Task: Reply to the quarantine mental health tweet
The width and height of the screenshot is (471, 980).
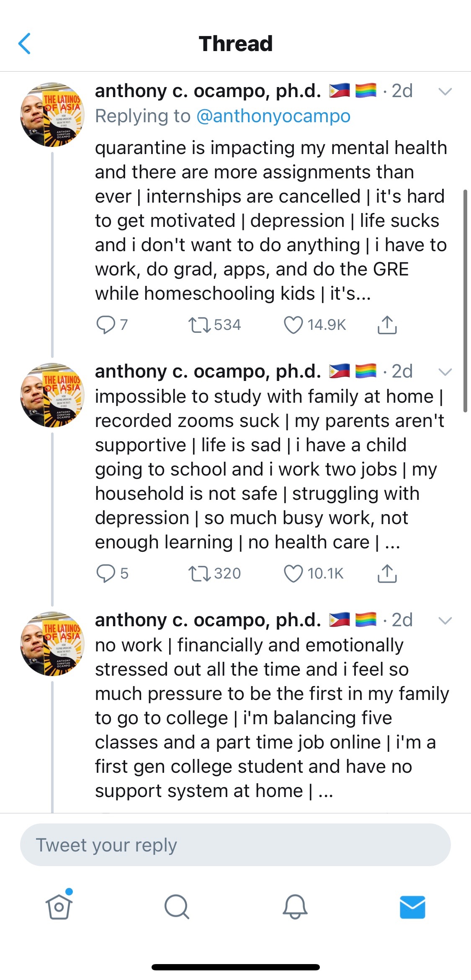Action: point(106,324)
